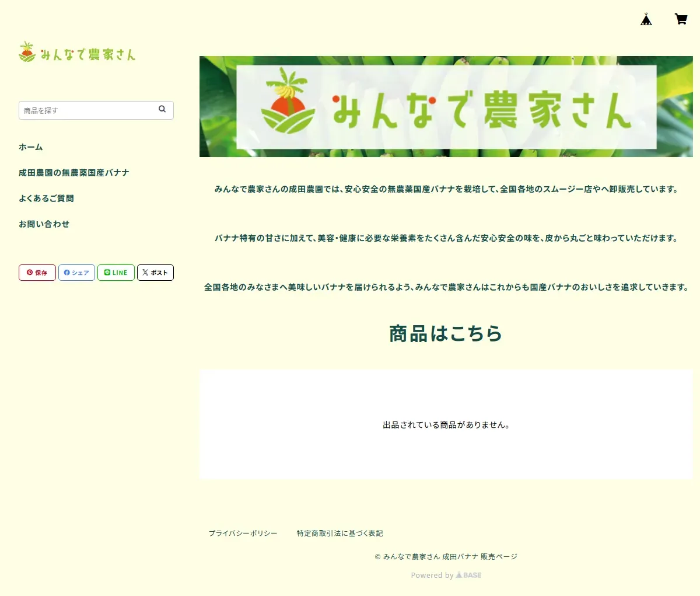Click the BASE tent icon in header
This screenshot has width=700, height=596.
646,19
